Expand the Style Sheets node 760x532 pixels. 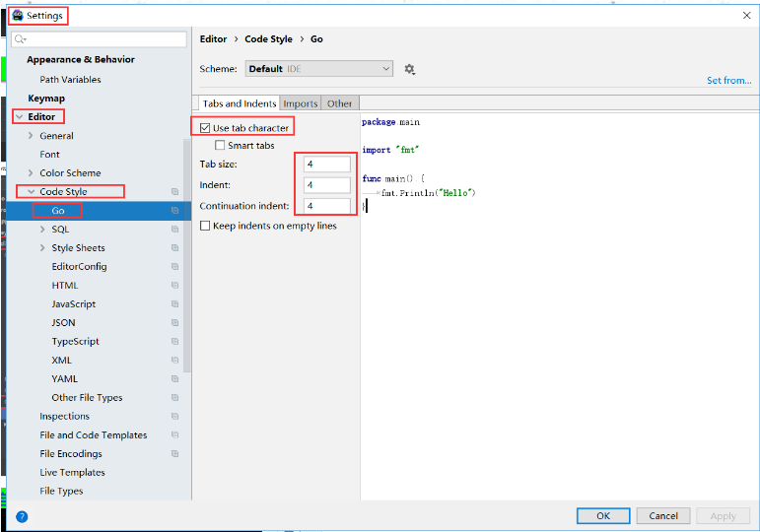(x=42, y=248)
